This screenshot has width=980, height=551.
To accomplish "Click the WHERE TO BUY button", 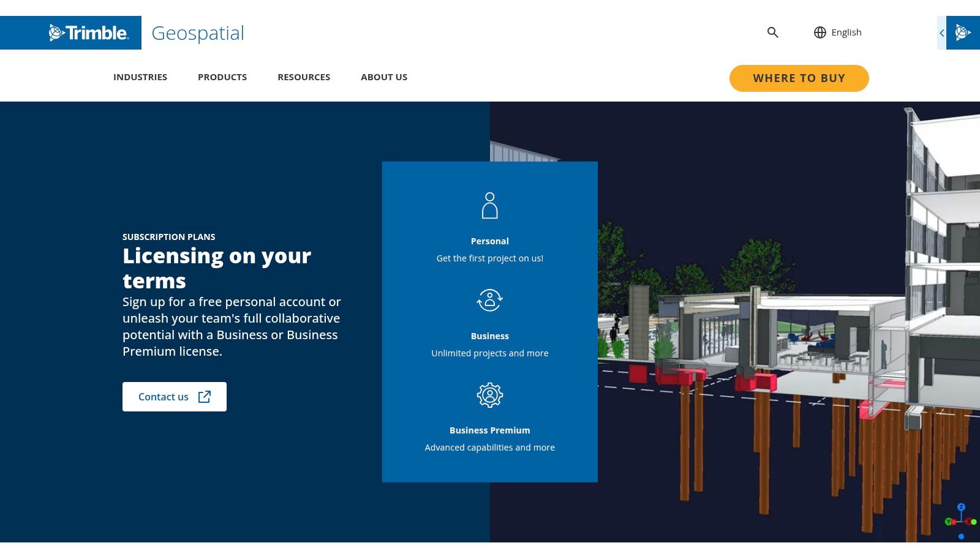I will pos(799,78).
